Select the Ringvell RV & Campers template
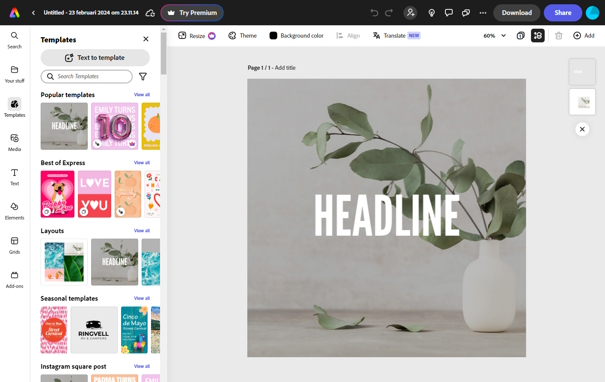 point(94,330)
